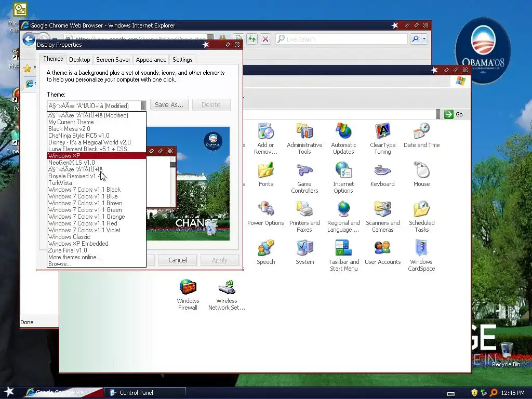Open the Control Panel address bar dropdown
Screen dimensions: 532x399
(438, 114)
